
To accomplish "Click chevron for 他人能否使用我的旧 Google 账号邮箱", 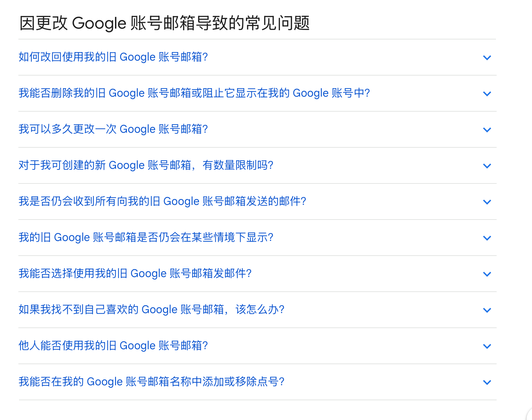I will 487,346.
